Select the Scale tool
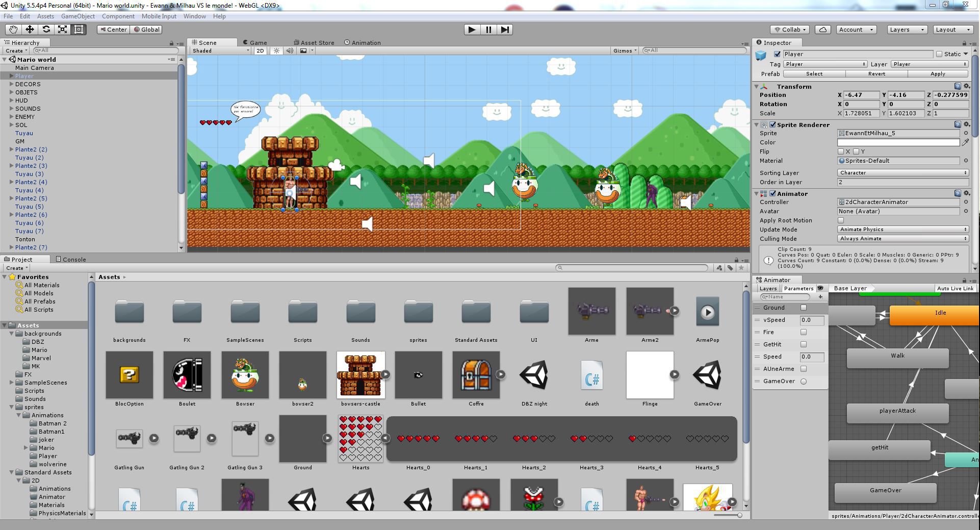This screenshot has width=980, height=530. [x=62, y=30]
